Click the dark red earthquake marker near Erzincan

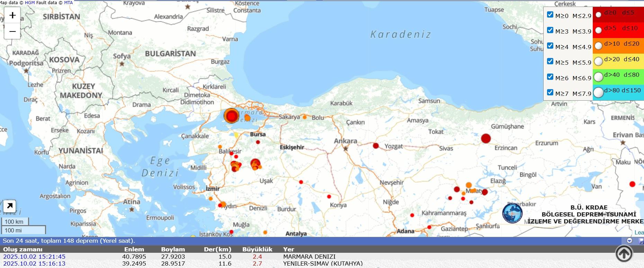(x=486, y=138)
